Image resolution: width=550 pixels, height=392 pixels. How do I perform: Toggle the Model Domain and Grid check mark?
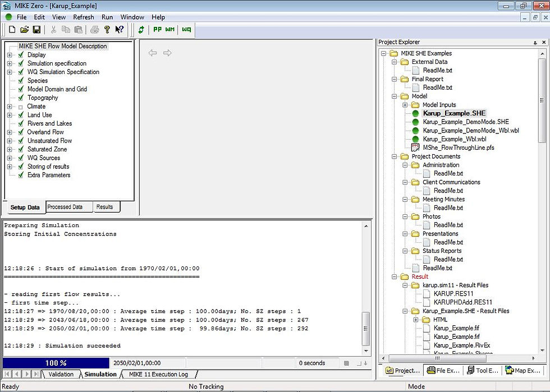21,89
